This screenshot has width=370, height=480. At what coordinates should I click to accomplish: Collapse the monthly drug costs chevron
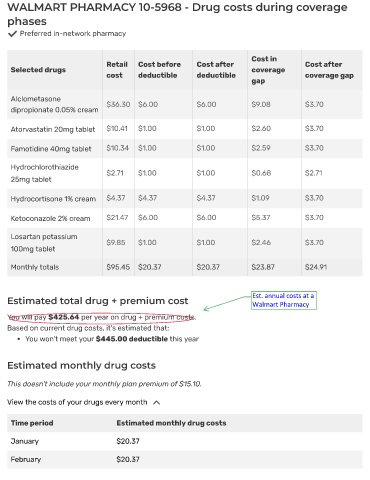tap(157, 403)
